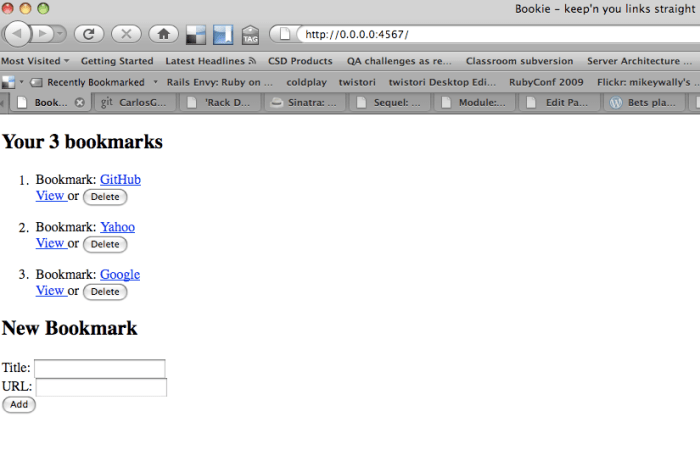Open the Server Architecture bookmark

tap(639, 61)
